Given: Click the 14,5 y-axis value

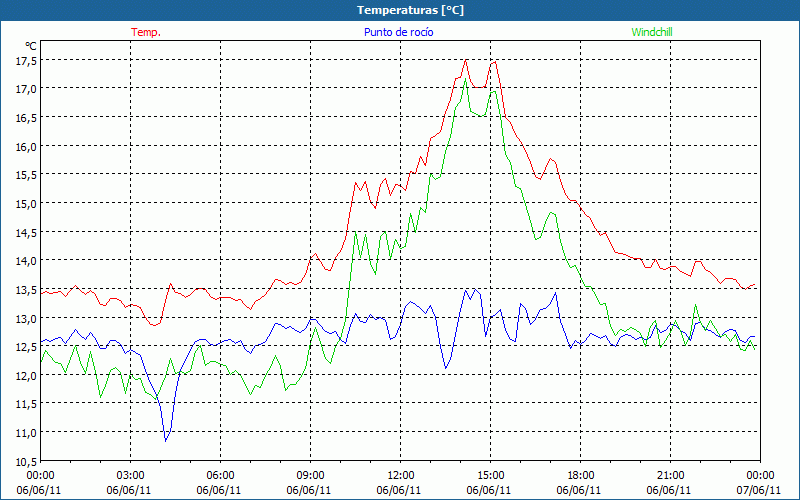Looking at the screenshot, I should (26, 232).
